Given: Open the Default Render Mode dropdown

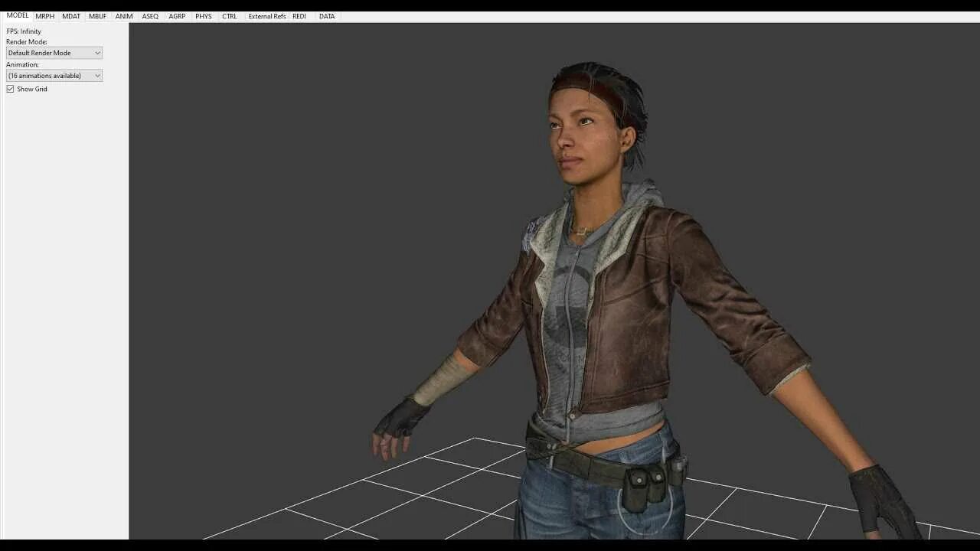Looking at the screenshot, I should [54, 53].
